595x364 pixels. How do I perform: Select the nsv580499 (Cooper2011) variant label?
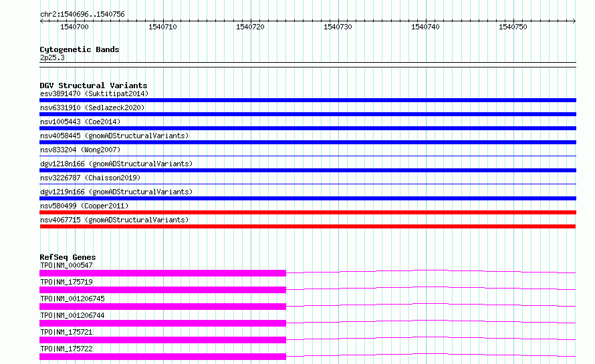pos(84,206)
